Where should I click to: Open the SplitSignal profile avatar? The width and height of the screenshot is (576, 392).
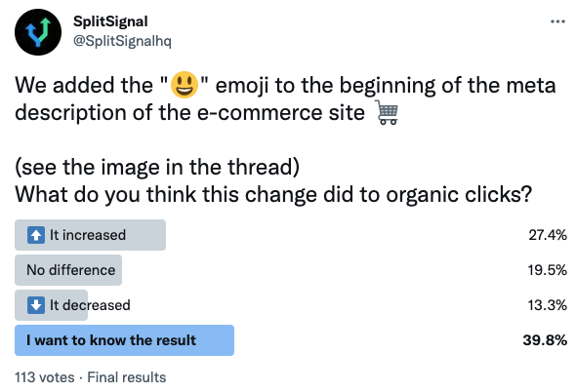point(38,32)
